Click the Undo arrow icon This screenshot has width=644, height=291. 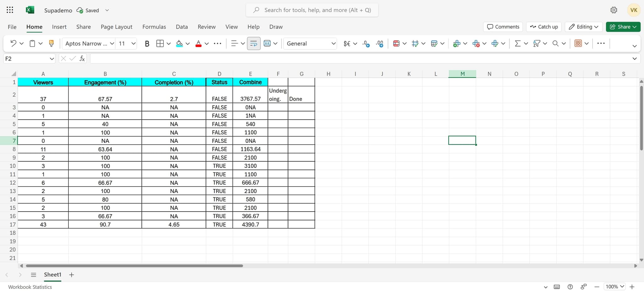13,43
